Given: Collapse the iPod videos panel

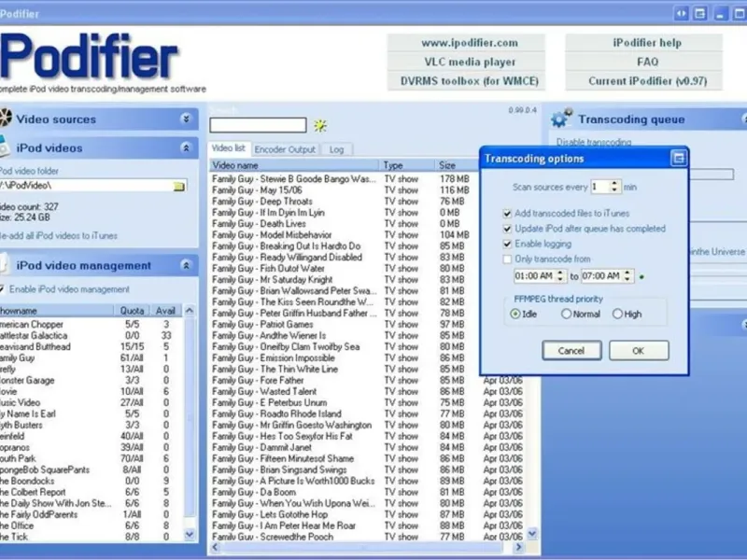Looking at the screenshot, I should click(186, 148).
